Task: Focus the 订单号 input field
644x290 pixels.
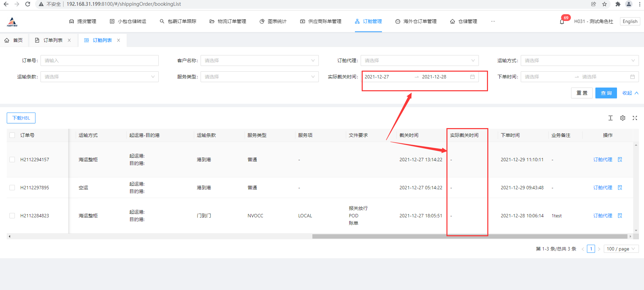Action: coord(99,61)
